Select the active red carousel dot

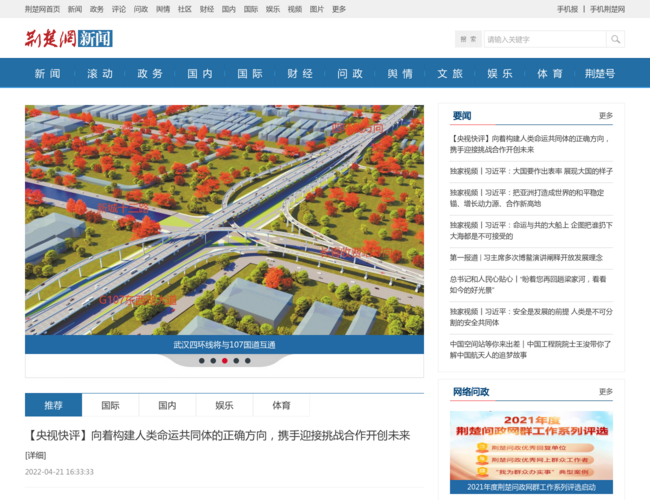point(224,361)
